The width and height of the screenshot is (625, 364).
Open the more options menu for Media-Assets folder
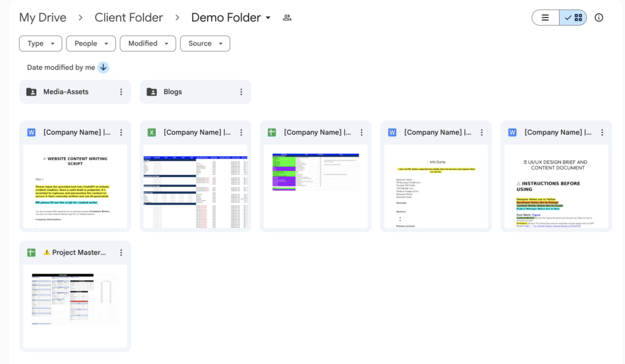click(121, 92)
